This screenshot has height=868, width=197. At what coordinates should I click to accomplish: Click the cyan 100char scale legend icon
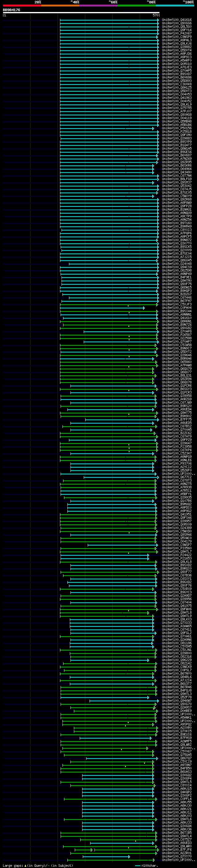coord(137,866)
